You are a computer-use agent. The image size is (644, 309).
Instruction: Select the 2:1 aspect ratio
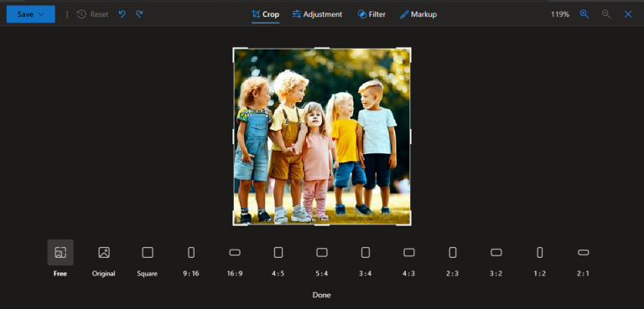tap(583, 260)
